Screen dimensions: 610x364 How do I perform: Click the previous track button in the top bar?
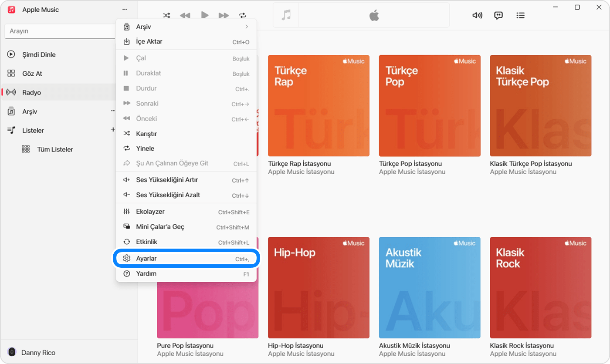point(185,15)
